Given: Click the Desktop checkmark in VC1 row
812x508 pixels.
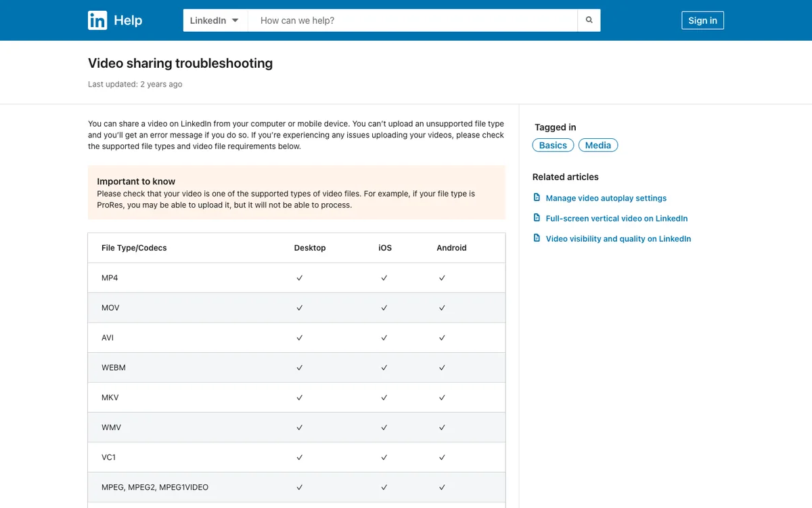Looking at the screenshot, I should pyautogui.click(x=299, y=457).
